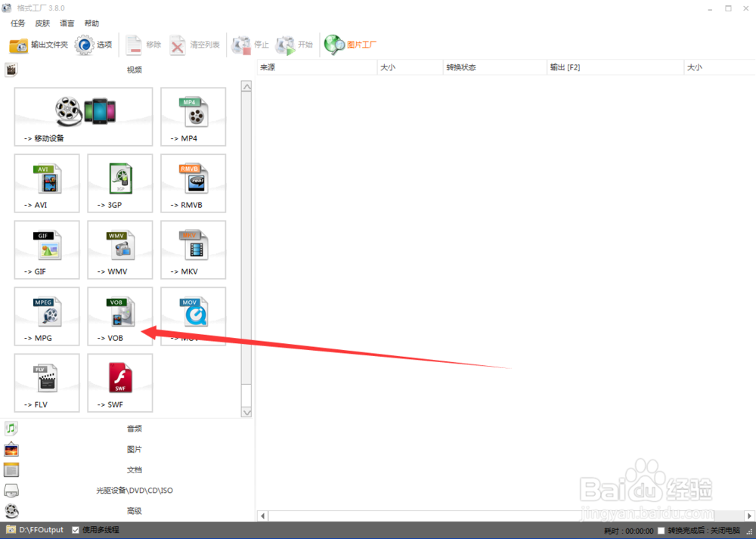Open the 选项 options settings
Viewport: 756px width, 539px height.
(94, 45)
